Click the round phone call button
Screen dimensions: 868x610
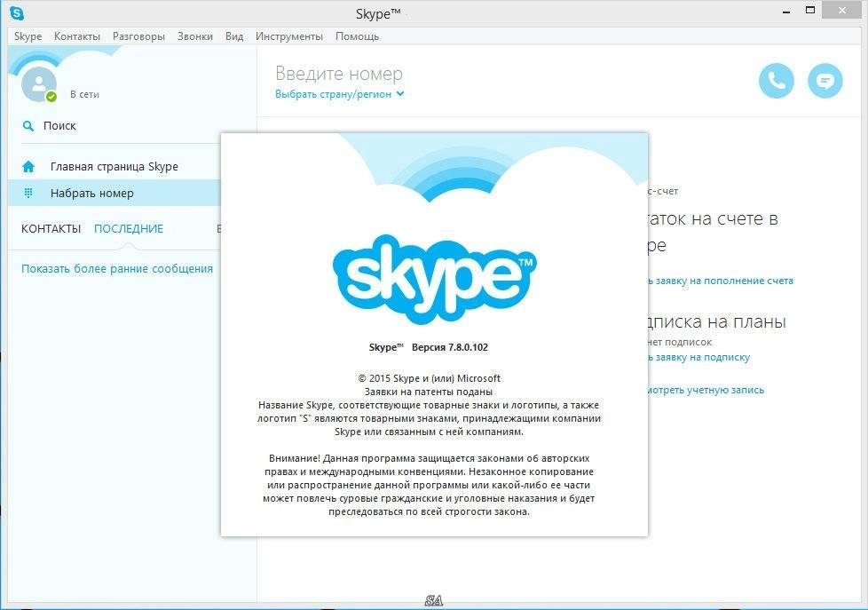click(x=776, y=81)
